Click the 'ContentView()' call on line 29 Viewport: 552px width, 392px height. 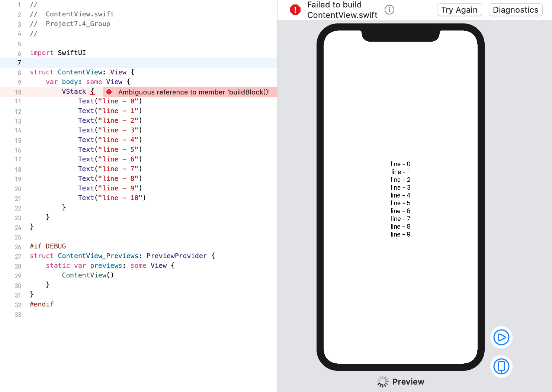coord(88,275)
